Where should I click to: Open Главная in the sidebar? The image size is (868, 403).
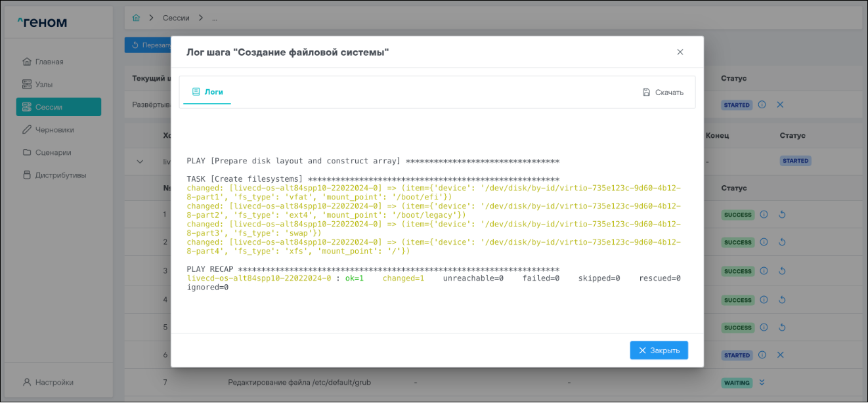click(x=49, y=62)
